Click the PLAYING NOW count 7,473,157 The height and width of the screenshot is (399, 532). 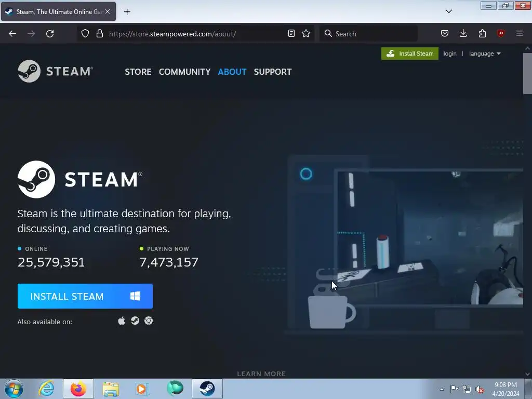pos(169,262)
